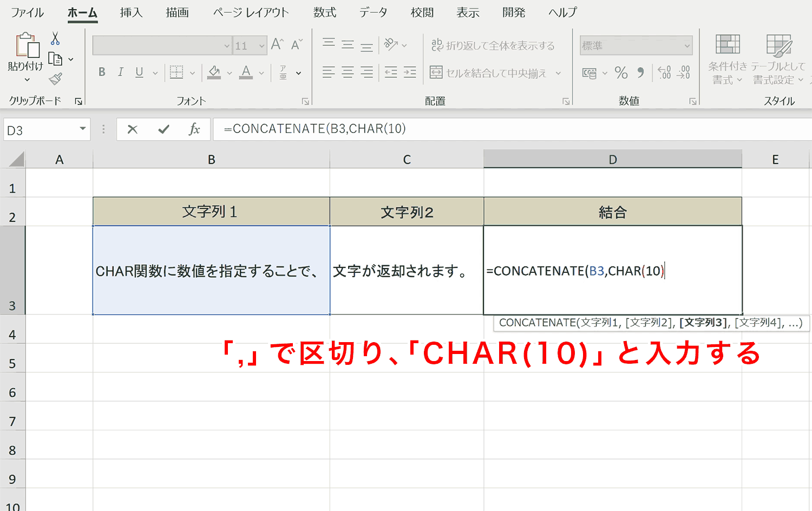Image resolution: width=812 pixels, height=511 pixels.
Task: Open テーブルとして書式設定 format as table
Action: click(x=778, y=60)
